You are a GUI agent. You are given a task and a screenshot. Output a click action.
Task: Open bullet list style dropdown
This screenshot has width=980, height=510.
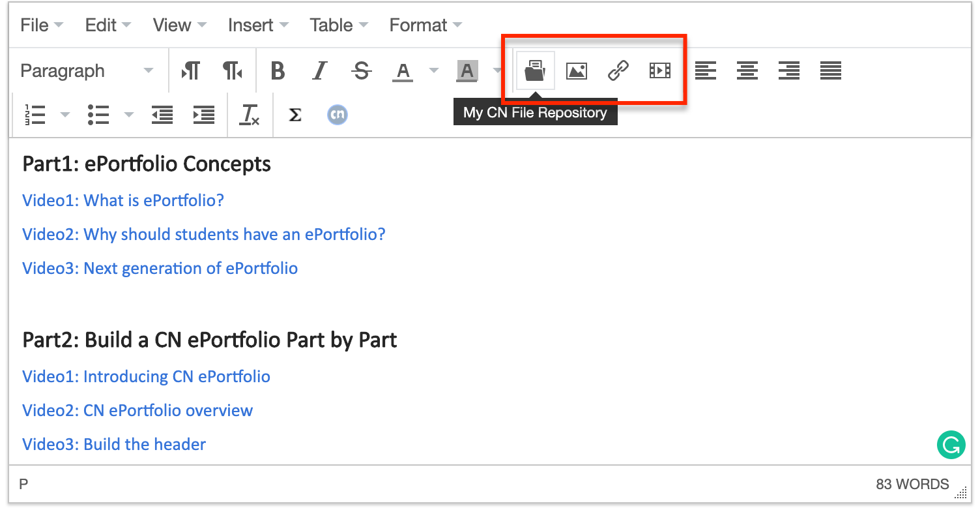128,115
